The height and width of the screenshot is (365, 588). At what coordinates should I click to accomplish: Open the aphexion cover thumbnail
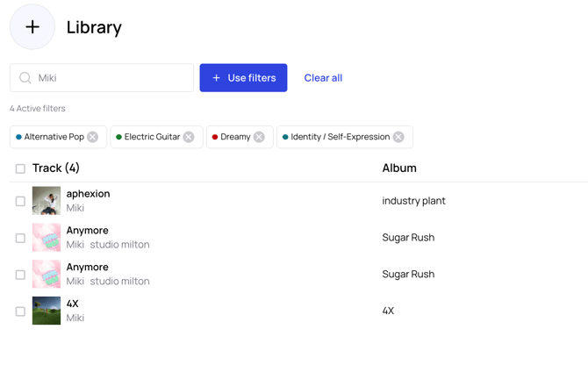pos(47,201)
